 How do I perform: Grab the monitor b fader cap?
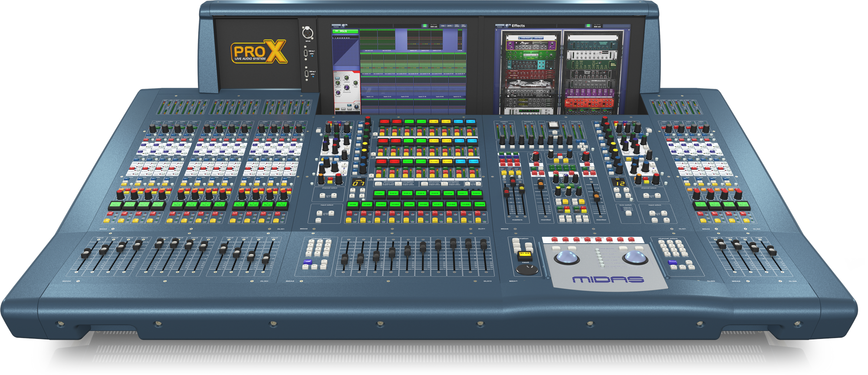click(596, 196)
